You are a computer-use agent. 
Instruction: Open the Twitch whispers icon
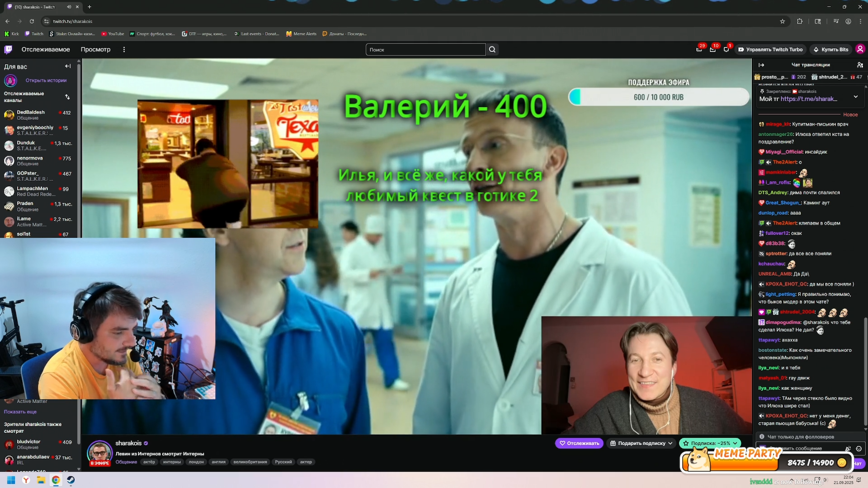(x=726, y=50)
